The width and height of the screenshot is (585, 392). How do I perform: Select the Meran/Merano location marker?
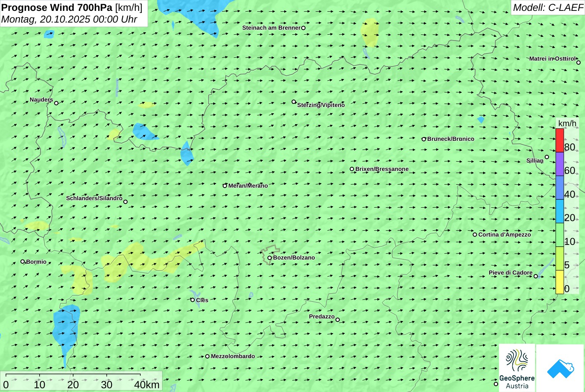(225, 186)
